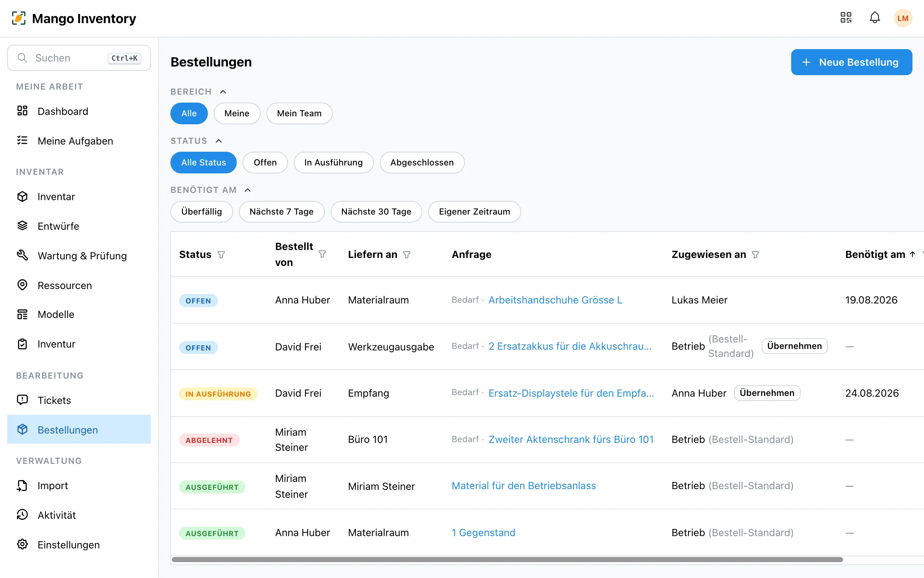Toggle the Nächste 7 Tage chip
Image resolution: width=924 pixels, height=578 pixels.
(x=282, y=211)
